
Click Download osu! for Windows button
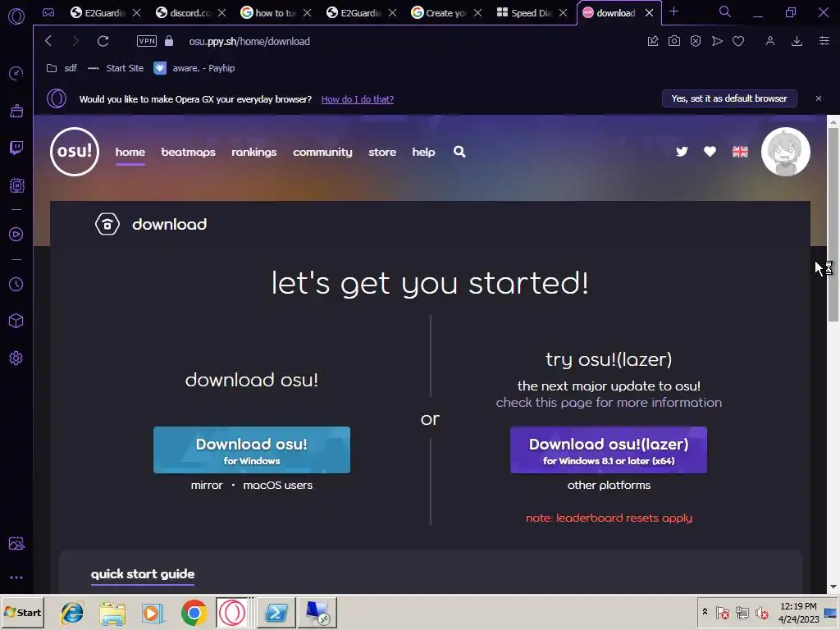[x=252, y=450]
